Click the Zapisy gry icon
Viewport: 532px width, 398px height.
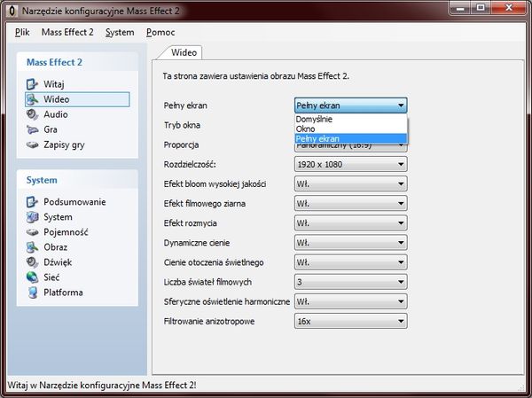(33, 144)
